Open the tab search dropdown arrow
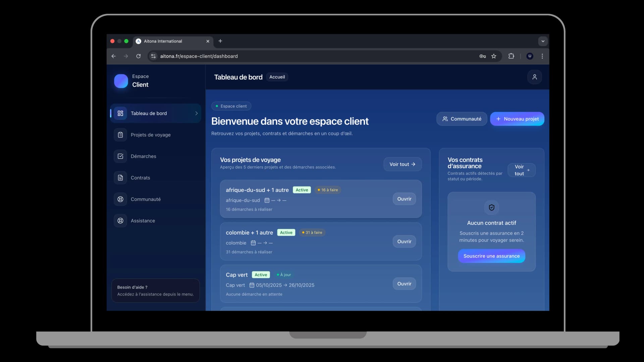The width and height of the screenshot is (644, 362). point(543,41)
